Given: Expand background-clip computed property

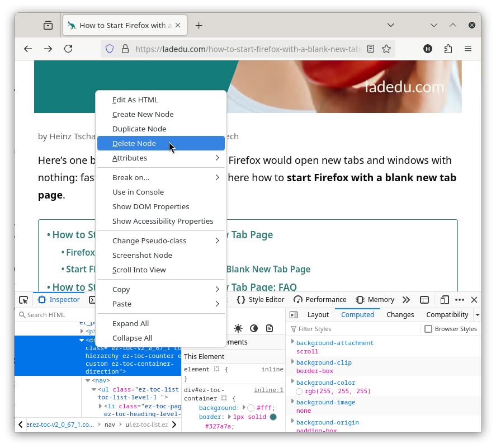Looking at the screenshot, I should pyautogui.click(x=292, y=361).
